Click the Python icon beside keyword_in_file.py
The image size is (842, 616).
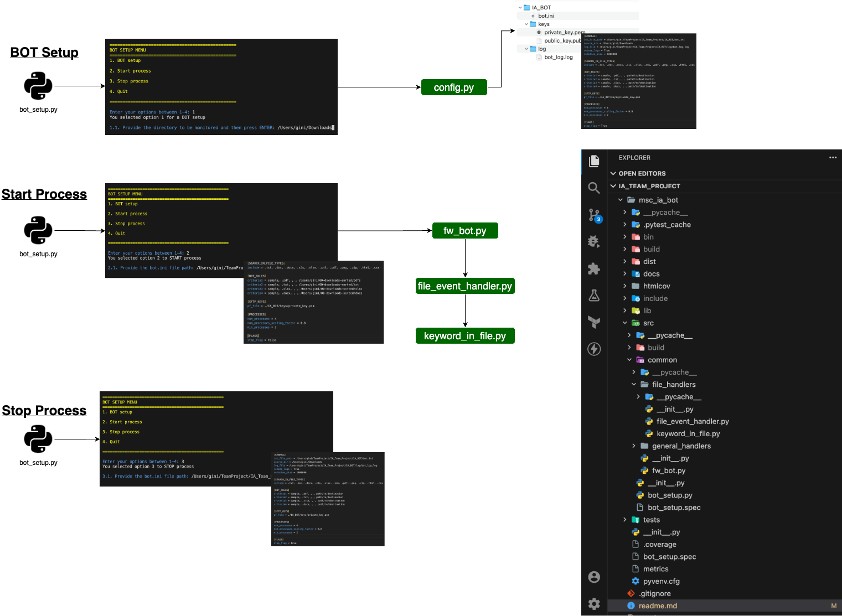(x=649, y=434)
